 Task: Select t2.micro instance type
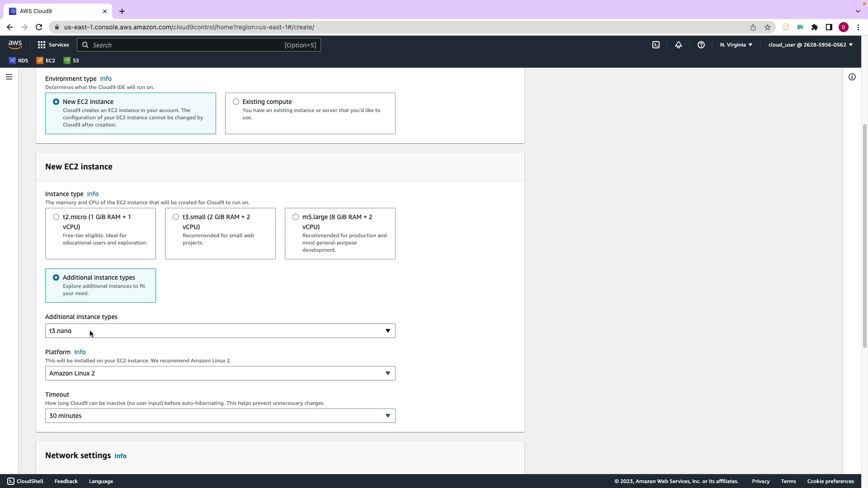[56, 217]
